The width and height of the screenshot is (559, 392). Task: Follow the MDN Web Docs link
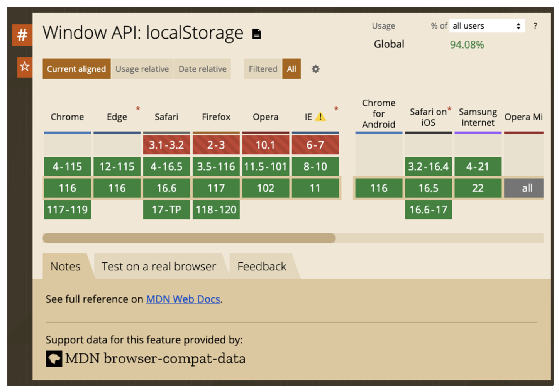183,299
